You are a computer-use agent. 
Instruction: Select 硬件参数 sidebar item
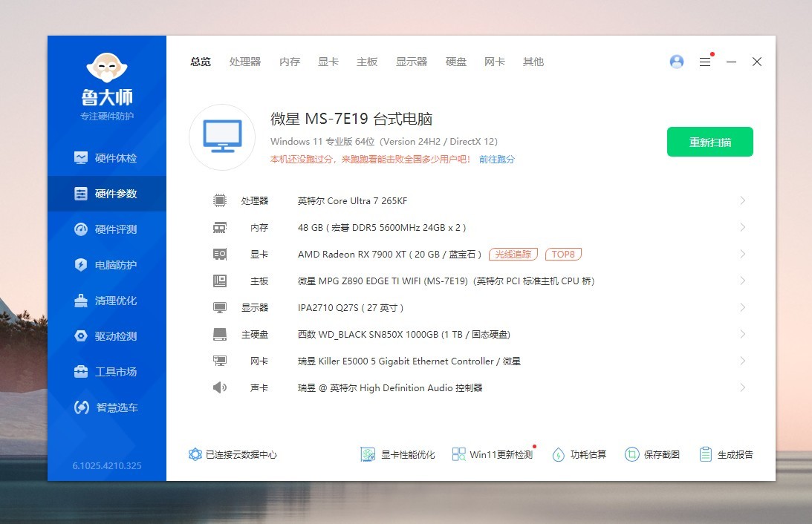107,194
